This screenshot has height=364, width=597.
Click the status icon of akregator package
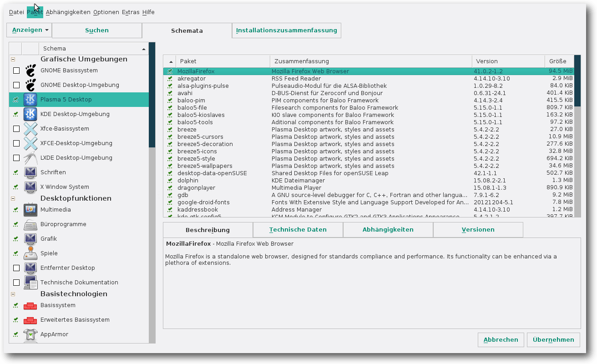coord(170,79)
